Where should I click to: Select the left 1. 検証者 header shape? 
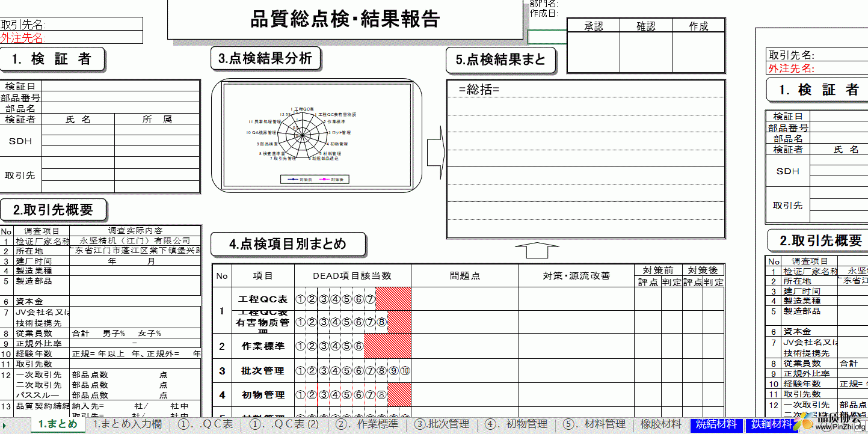point(52,58)
